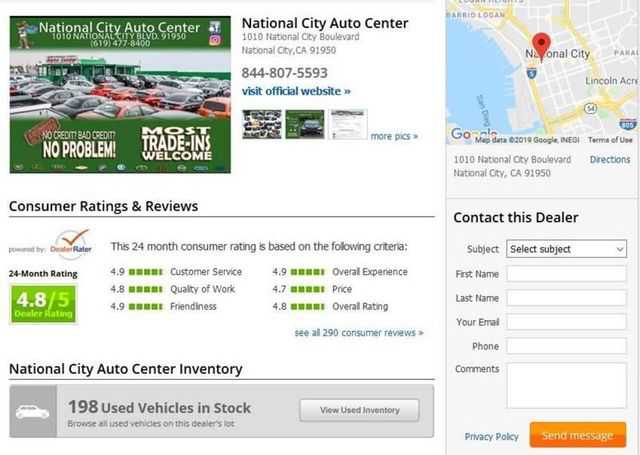This screenshot has height=455, width=640.
Task: Click the Your Email input field
Action: point(566,322)
